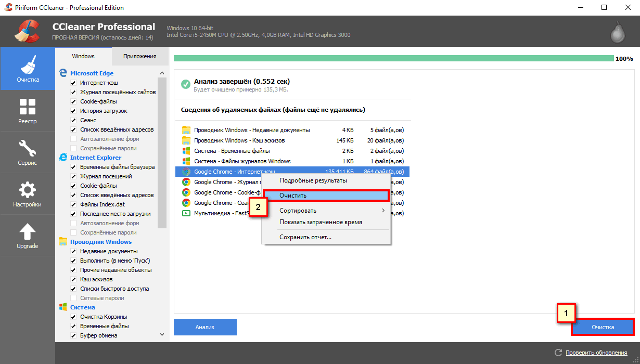This screenshot has height=364, width=640.
Task: Enable Автозаполнение форм under Microsoft Edge
Action: point(73,139)
